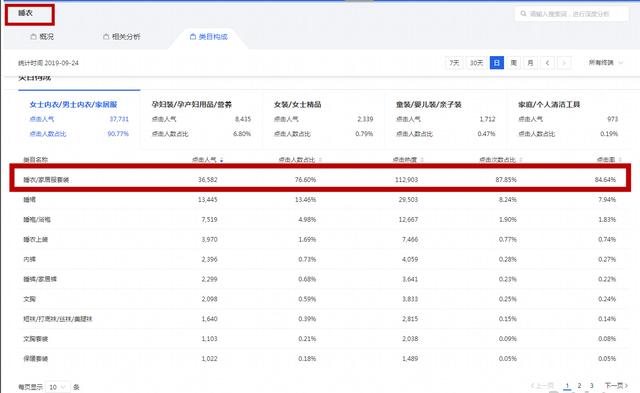Click 下一页 next page link

coord(616,386)
